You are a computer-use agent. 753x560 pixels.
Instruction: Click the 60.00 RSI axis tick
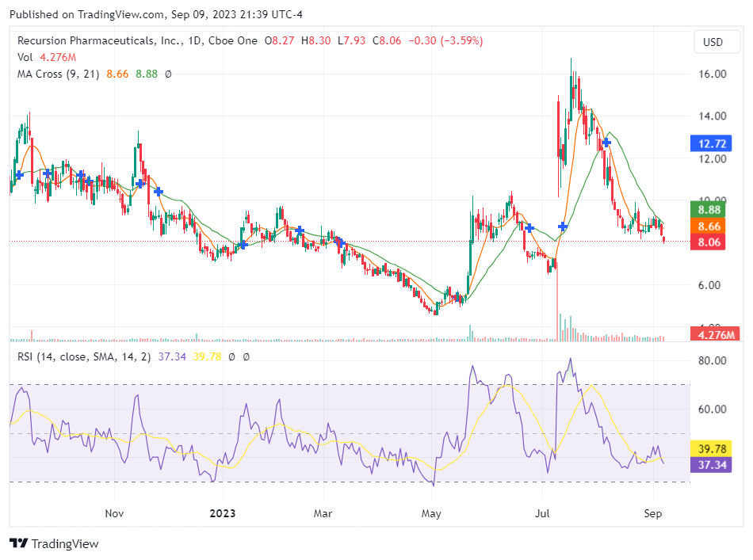[x=713, y=410]
